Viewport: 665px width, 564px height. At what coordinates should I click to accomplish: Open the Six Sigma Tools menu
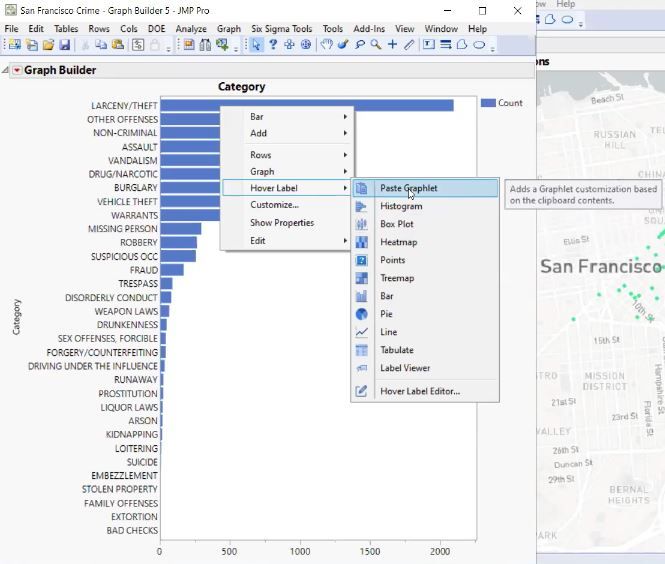pos(282,29)
